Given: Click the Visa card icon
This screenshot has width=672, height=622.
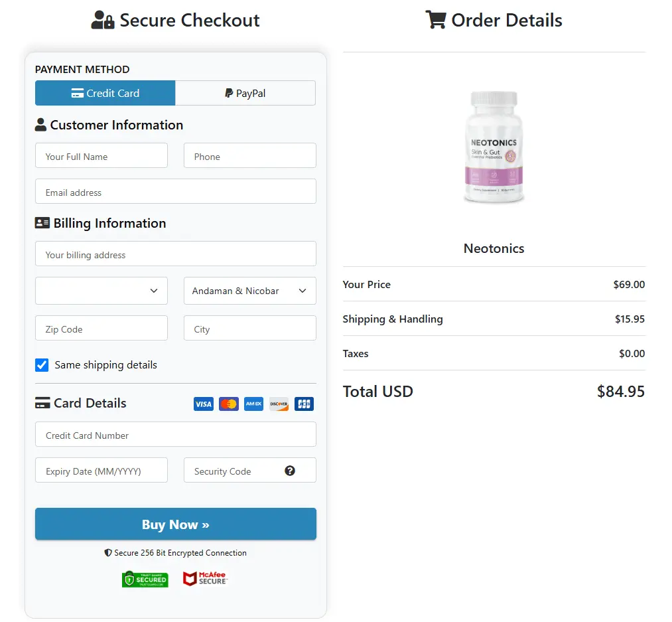Looking at the screenshot, I should pos(204,404).
